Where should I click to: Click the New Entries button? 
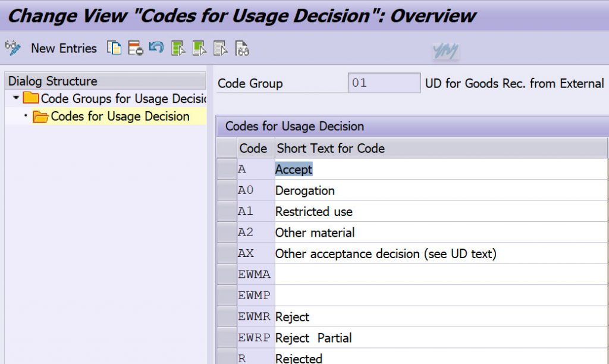[64, 48]
